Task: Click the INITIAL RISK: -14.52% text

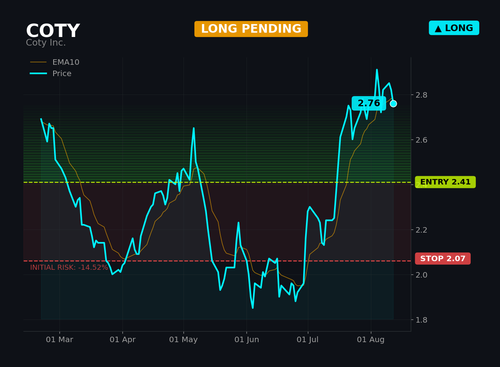Action: tap(69, 267)
